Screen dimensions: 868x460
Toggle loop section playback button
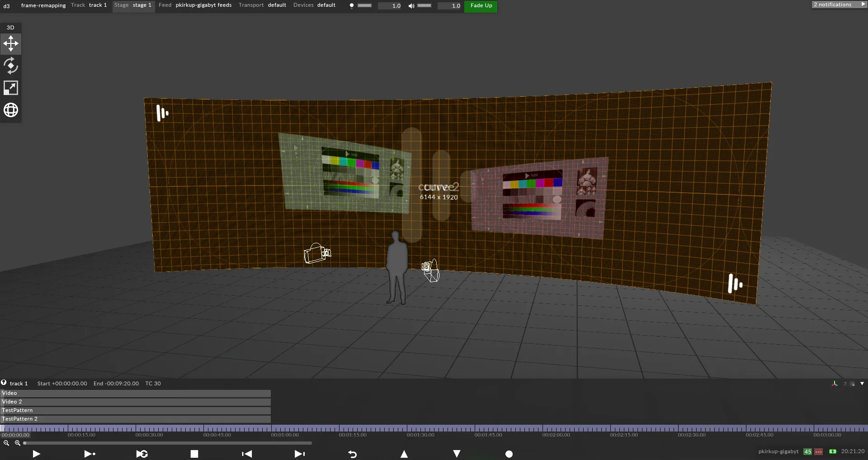click(x=142, y=454)
